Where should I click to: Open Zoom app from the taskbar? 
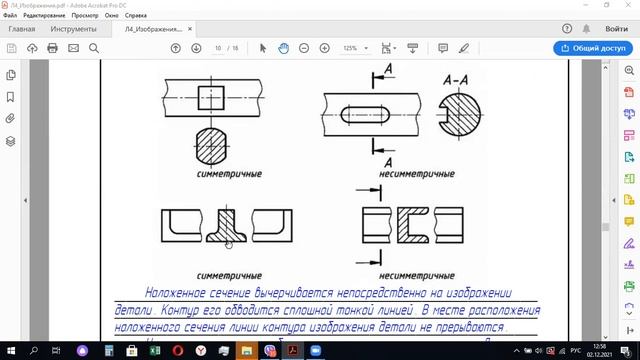315,351
